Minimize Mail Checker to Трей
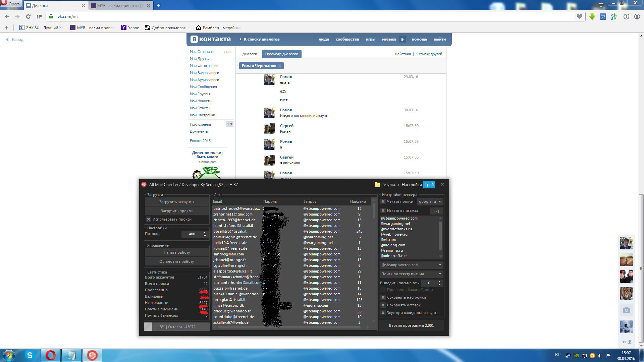 tap(429, 185)
